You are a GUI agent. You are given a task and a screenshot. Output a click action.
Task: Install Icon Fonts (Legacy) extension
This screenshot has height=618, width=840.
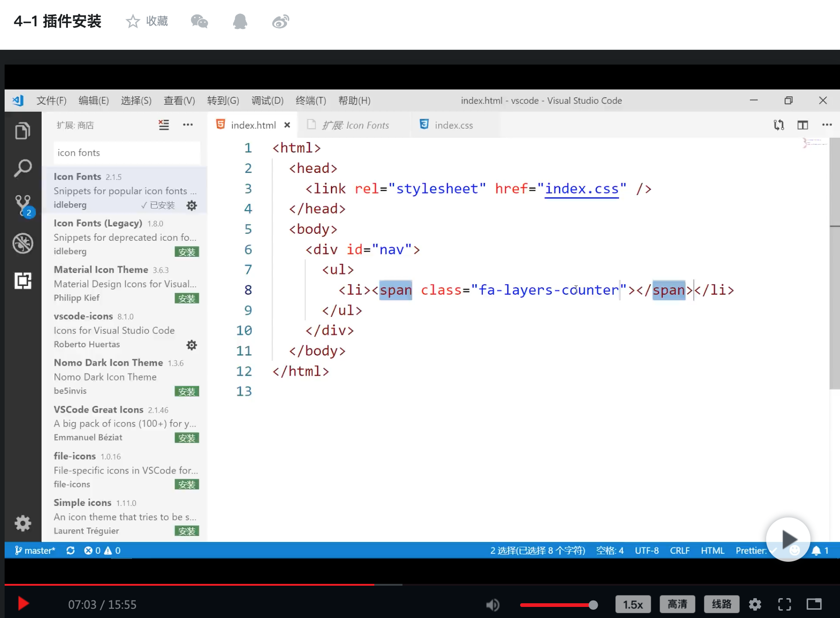point(186,252)
